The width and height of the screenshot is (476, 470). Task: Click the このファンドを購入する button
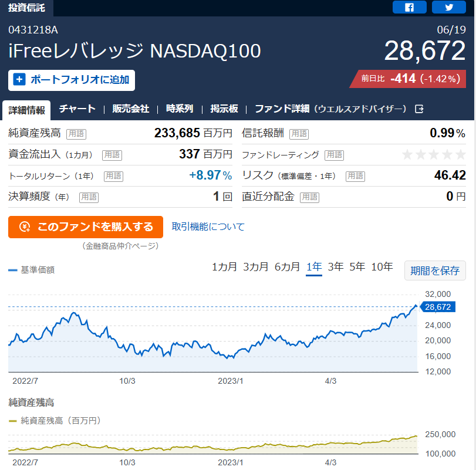click(86, 227)
